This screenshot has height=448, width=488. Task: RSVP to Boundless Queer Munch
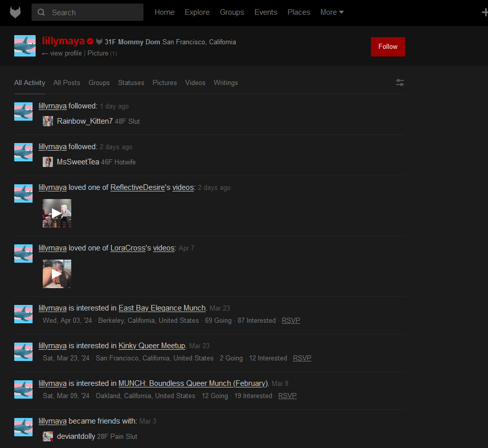click(288, 396)
